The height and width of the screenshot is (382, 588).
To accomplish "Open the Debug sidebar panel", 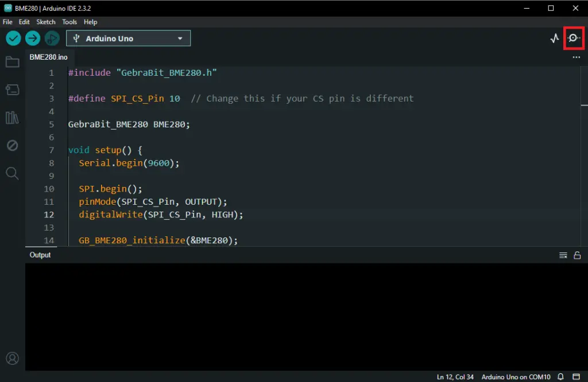I will pos(13,145).
